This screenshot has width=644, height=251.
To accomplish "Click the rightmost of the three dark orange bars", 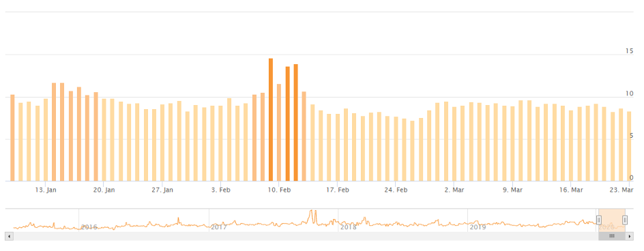I will pos(295,122).
